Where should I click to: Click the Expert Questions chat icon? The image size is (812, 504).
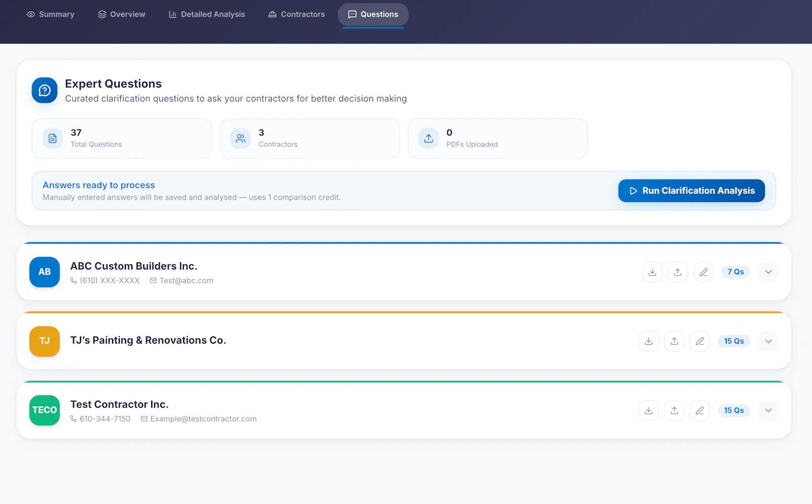[x=45, y=90]
